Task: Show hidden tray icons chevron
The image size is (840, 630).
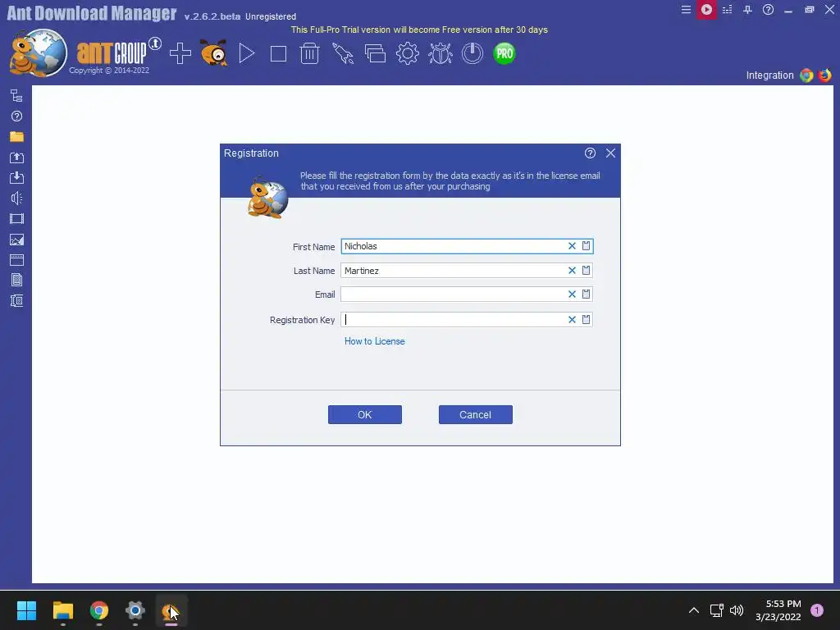Action: click(694, 610)
